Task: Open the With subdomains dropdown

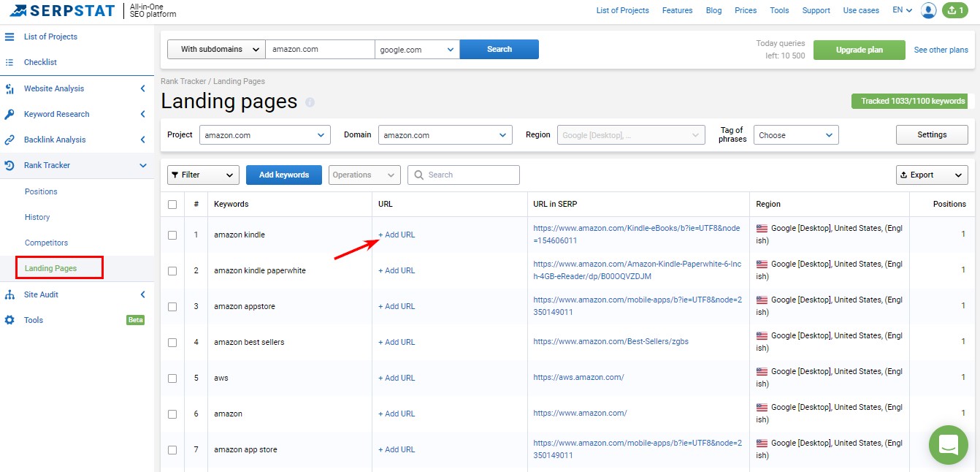Action: 216,49
